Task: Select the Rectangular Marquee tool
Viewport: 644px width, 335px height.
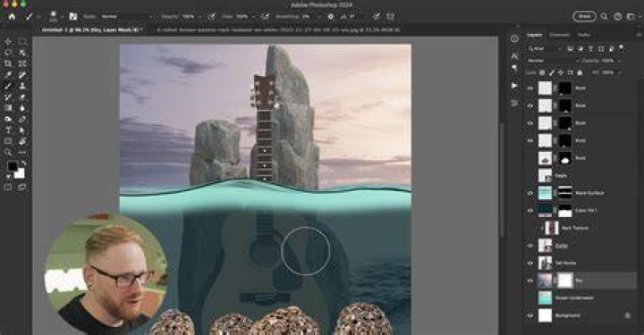Action: [x=22, y=41]
